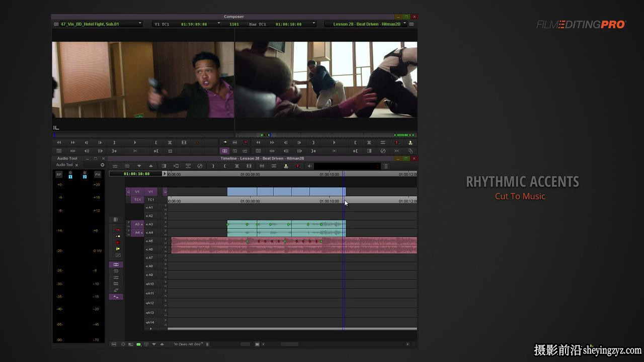The image size is (644, 362).
Task: Select the A12 audio track button
Action: click(x=150, y=303)
